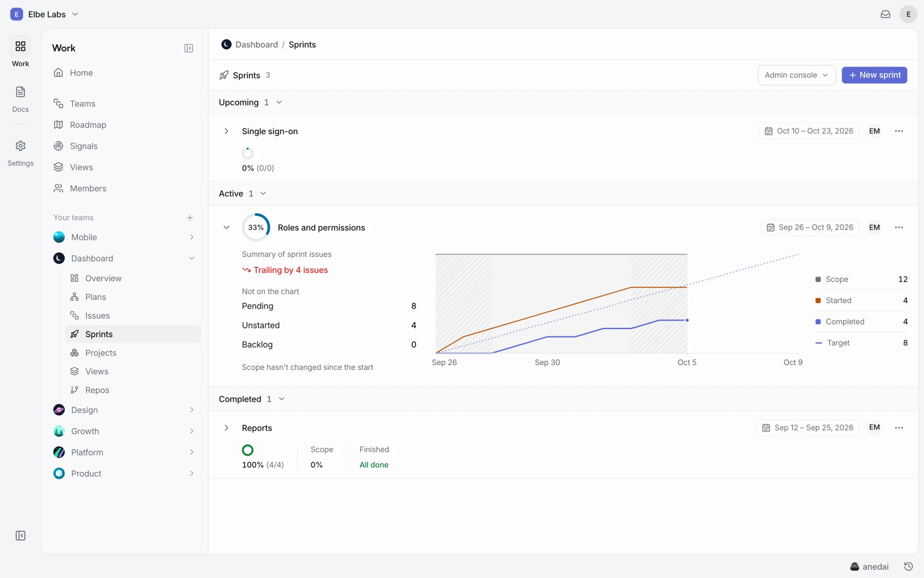Click the Dashboard moon icon in breadcrumb

226,45
